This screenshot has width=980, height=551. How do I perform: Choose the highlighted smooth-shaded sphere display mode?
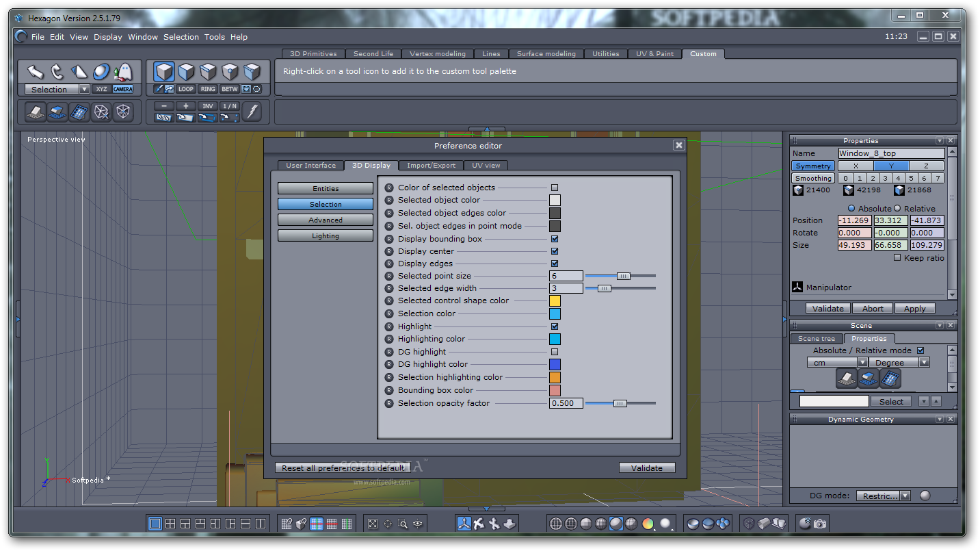coord(616,524)
